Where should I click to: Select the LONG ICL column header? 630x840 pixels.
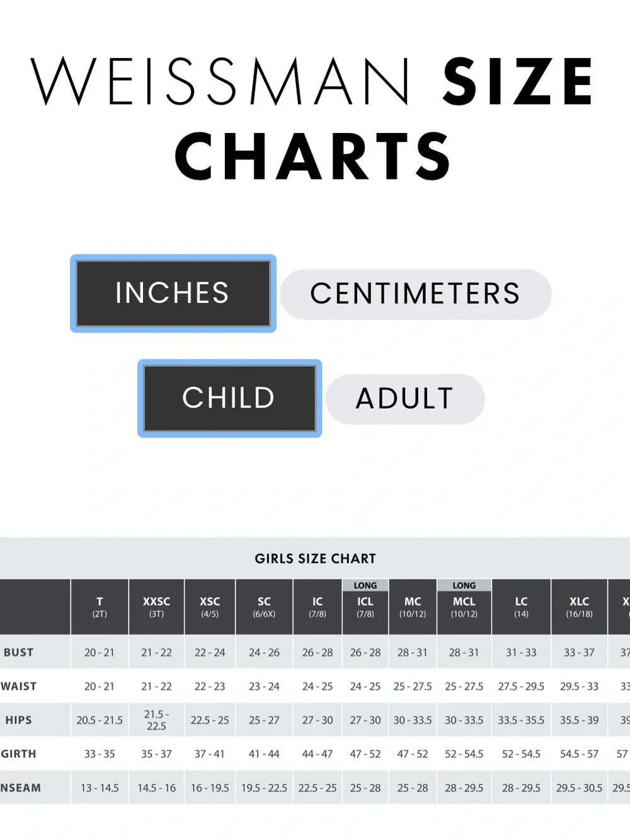click(x=365, y=607)
